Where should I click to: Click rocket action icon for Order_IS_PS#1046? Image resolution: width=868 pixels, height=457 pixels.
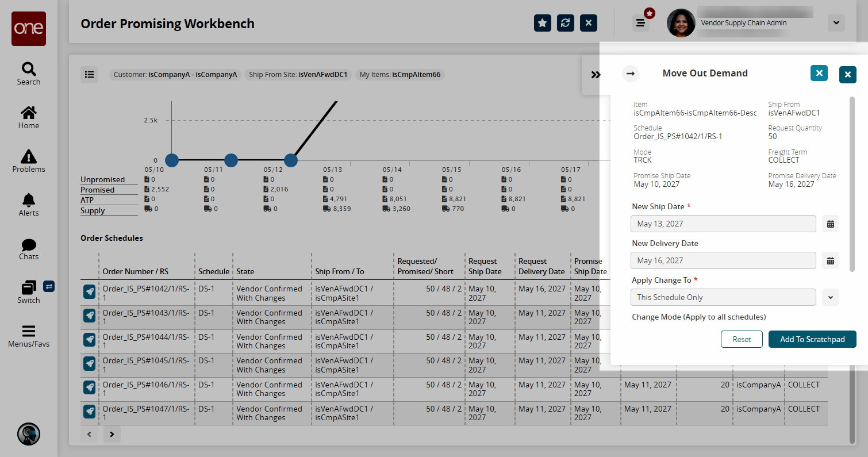click(x=89, y=387)
